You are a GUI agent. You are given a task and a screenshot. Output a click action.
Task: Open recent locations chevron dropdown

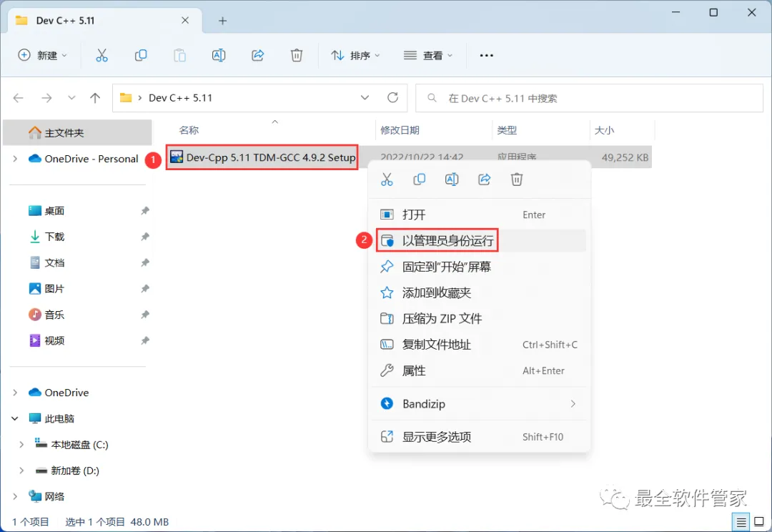[x=72, y=98]
